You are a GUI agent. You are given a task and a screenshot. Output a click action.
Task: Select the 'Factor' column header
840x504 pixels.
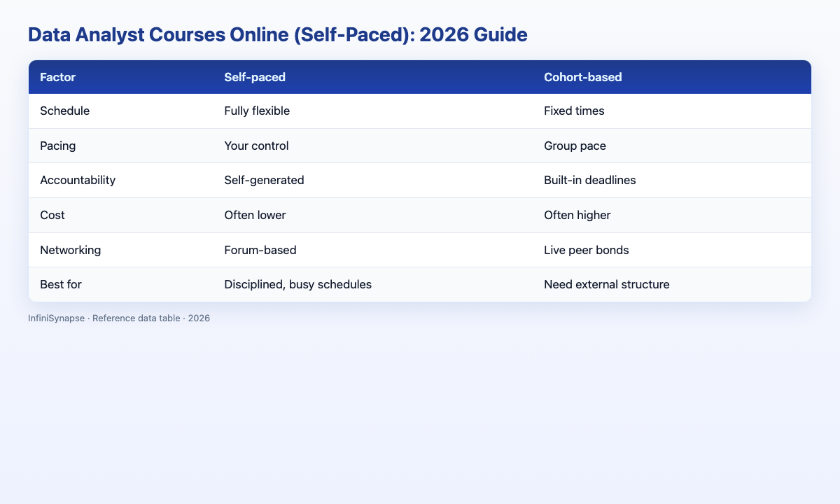(x=59, y=77)
